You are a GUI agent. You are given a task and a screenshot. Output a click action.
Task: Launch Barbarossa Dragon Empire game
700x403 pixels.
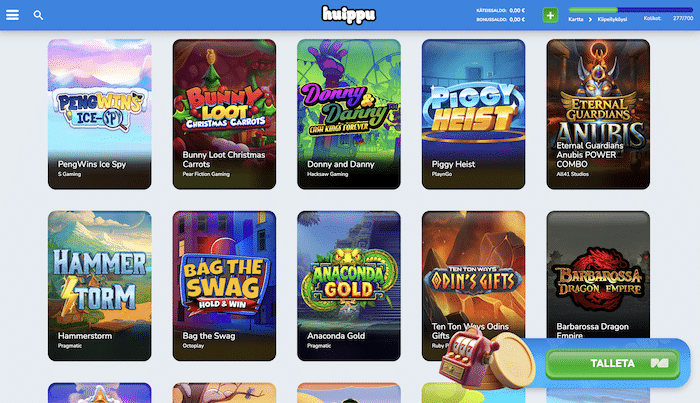point(598,274)
